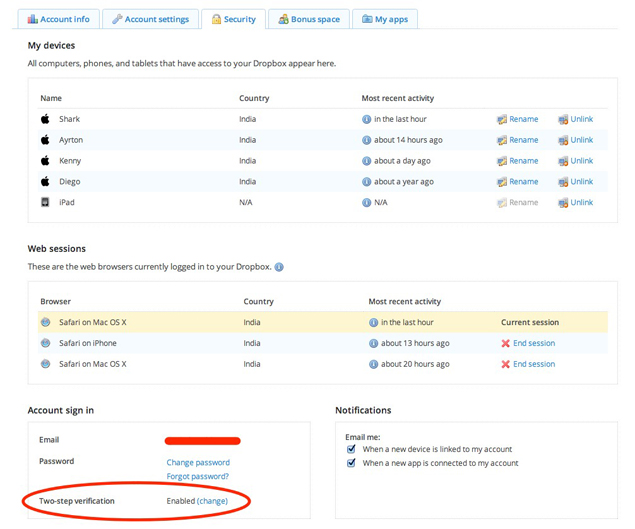Click the iPad device name
The image size is (635, 529).
click(x=67, y=202)
